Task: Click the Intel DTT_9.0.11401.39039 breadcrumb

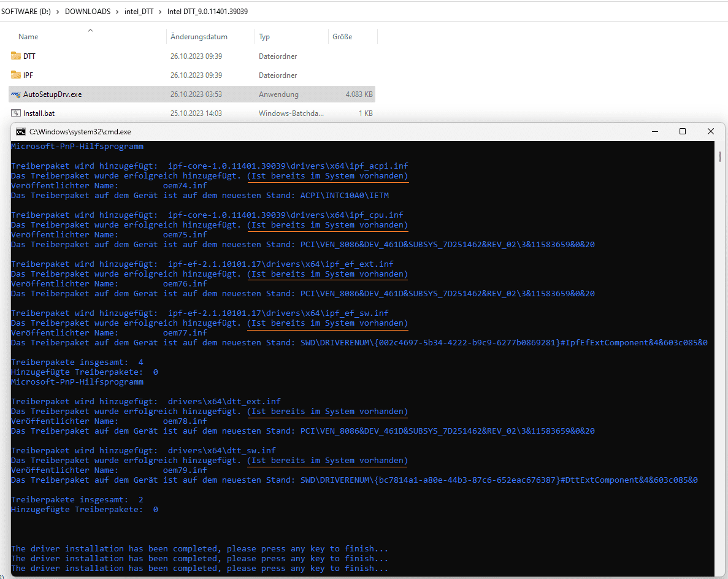Action: [x=207, y=12]
